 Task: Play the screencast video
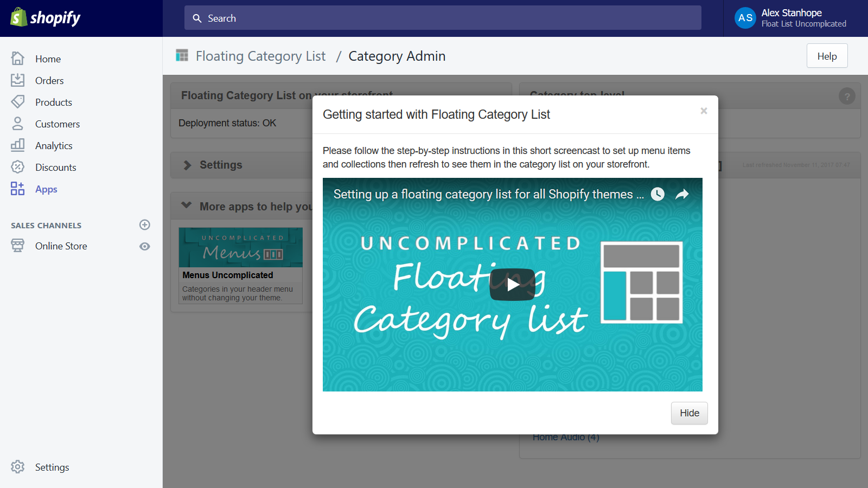coord(513,285)
